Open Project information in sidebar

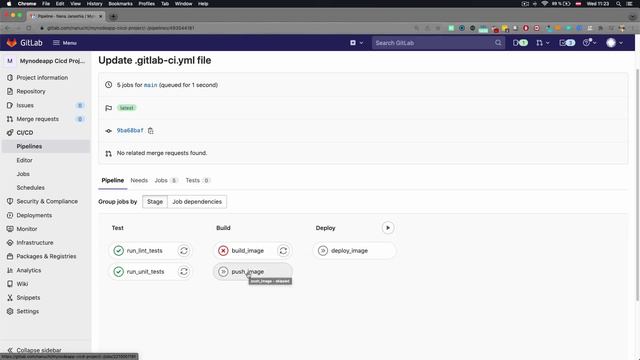tap(46, 78)
